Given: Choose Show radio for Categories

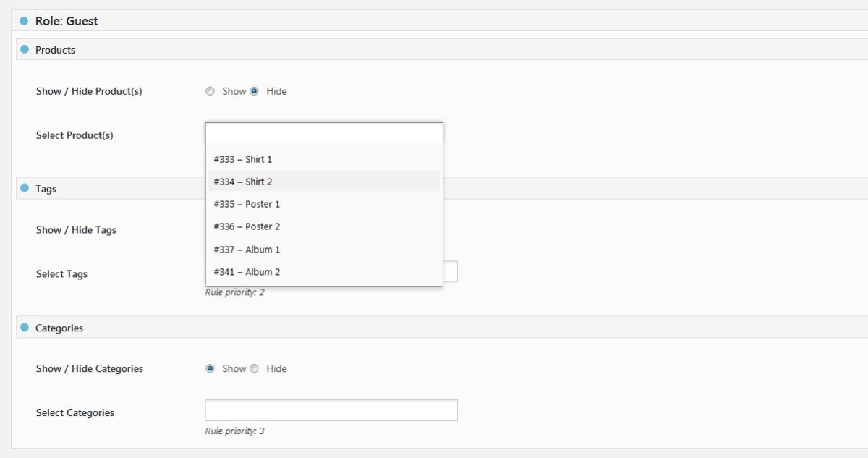Looking at the screenshot, I should coord(210,368).
